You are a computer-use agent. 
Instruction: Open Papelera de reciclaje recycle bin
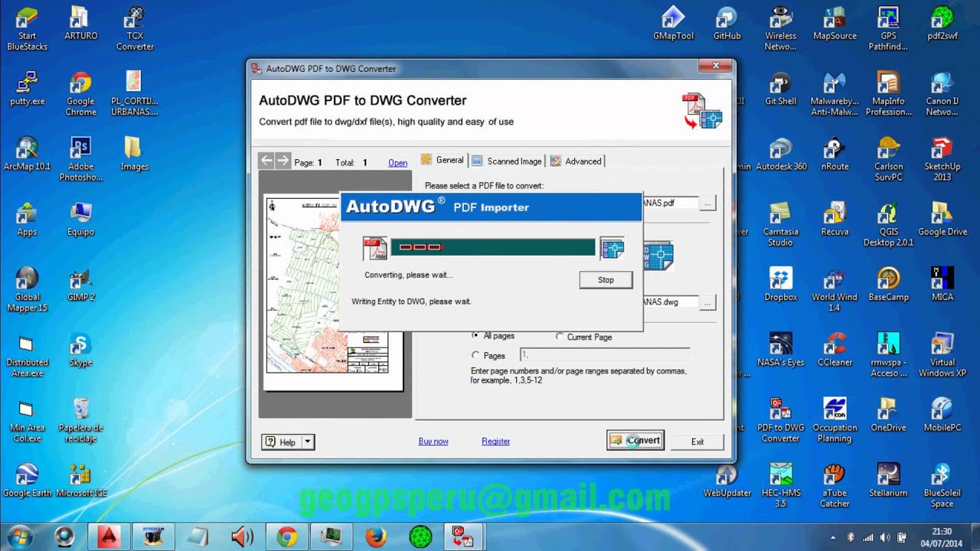(80, 421)
